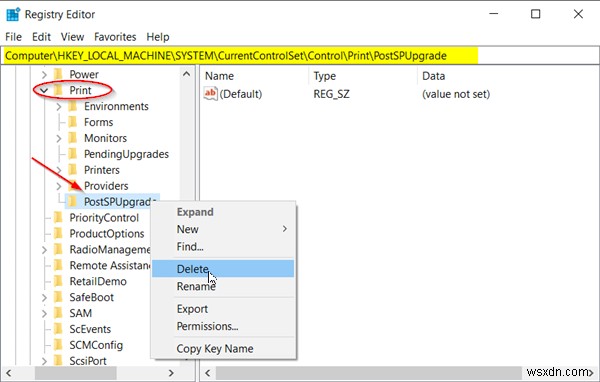Image resolution: width=600 pixels, height=382 pixels.
Task: Click the Forms folder icon
Action: [73, 122]
